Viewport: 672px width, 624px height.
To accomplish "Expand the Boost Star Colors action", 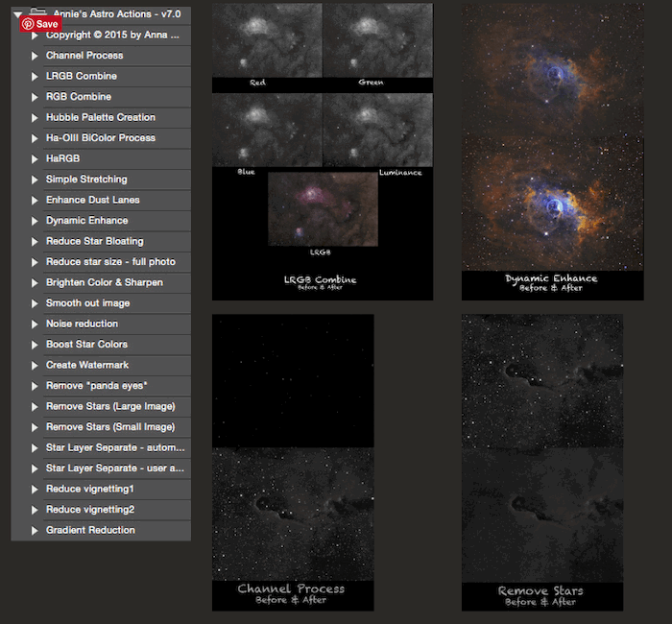I will tap(35, 345).
